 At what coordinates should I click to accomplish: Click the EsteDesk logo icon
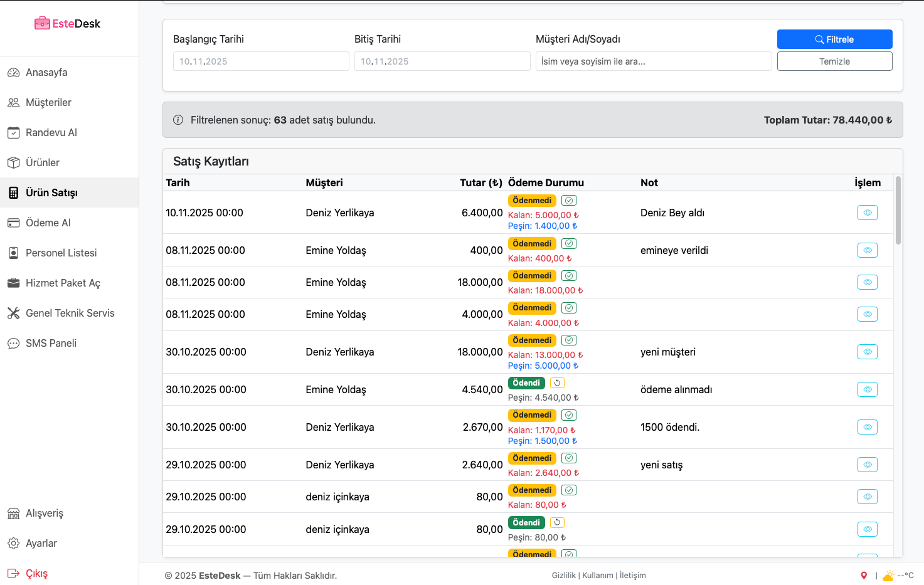42,24
